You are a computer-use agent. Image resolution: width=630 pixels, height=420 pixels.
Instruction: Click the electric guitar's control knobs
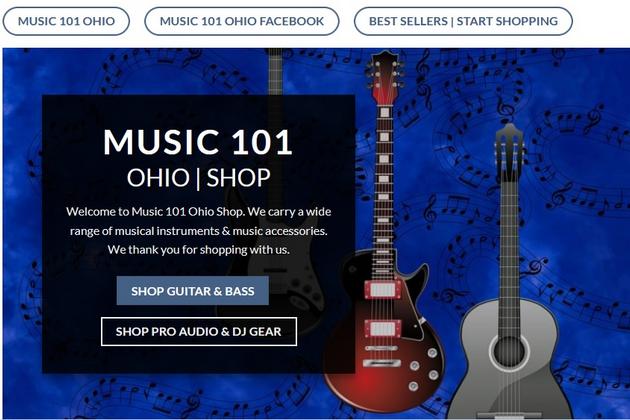pyautogui.click(x=424, y=370)
